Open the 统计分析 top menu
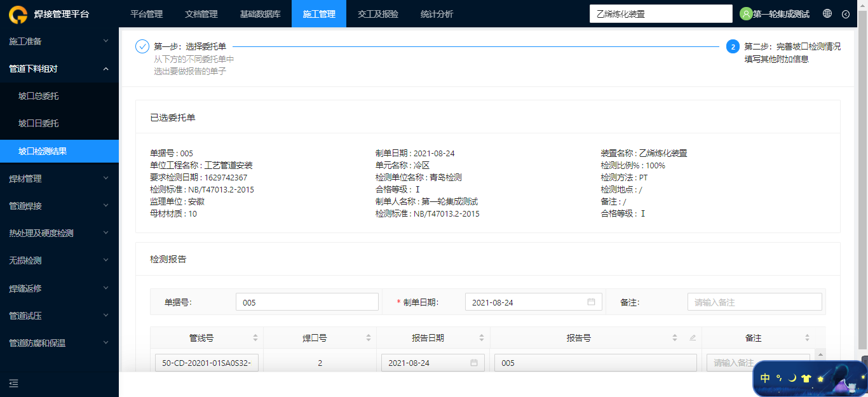Image resolution: width=868 pixels, height=397 pixels. 437,13
